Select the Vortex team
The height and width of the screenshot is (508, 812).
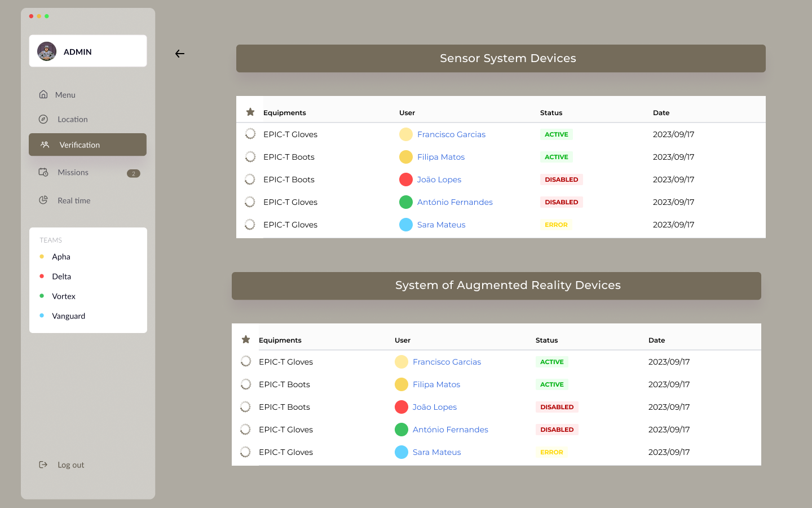[64, 296]
